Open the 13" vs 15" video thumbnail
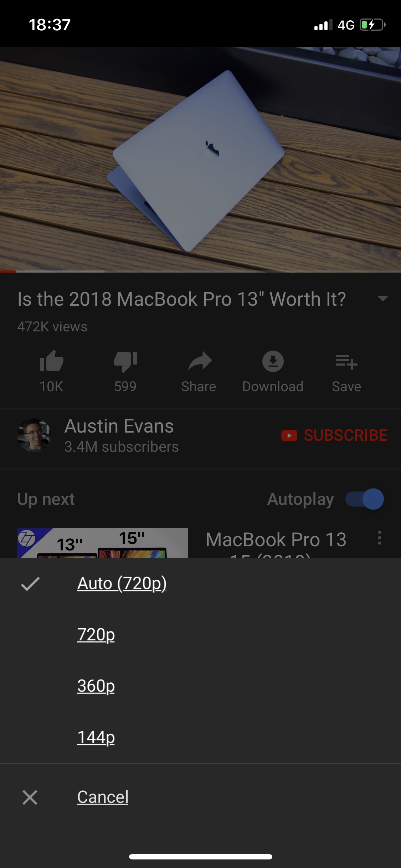This screenshot has height=868, width=401. 103,543
